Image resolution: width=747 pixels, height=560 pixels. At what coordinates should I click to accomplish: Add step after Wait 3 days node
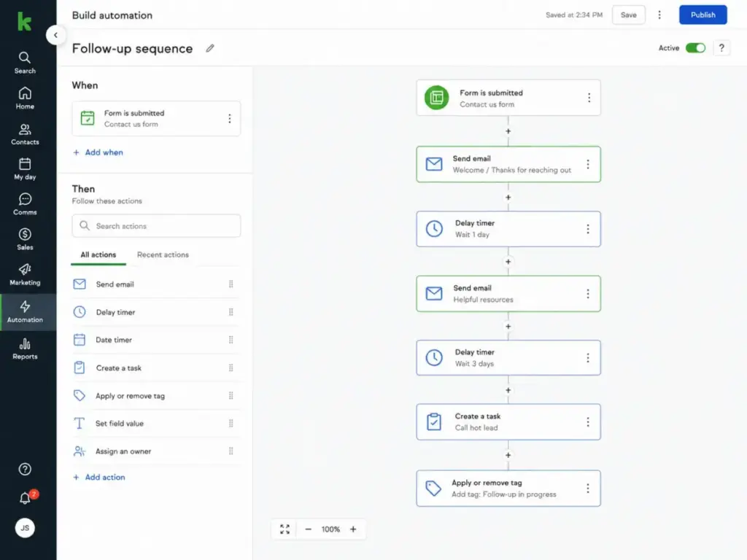(x=508, y=391)
